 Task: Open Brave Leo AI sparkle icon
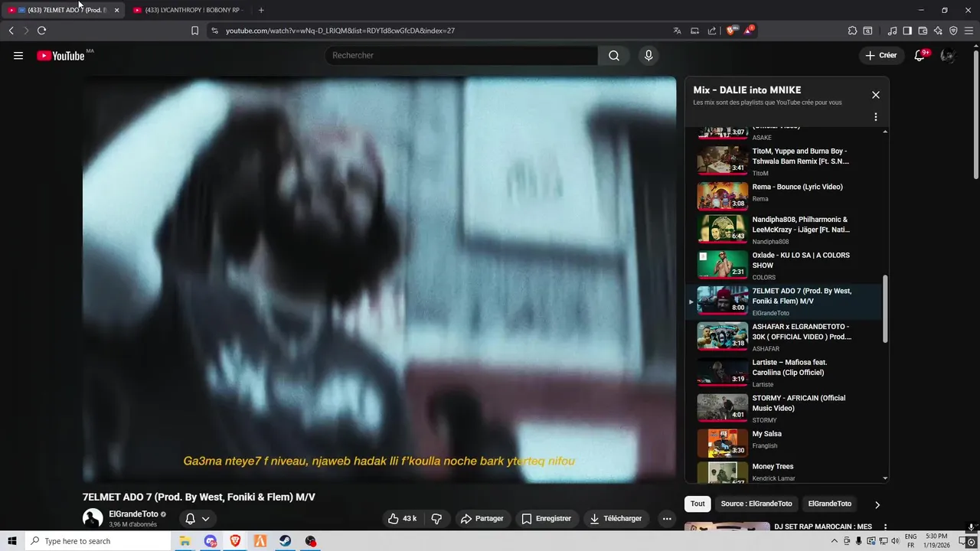pyautogui.click(x=938, y=31)
